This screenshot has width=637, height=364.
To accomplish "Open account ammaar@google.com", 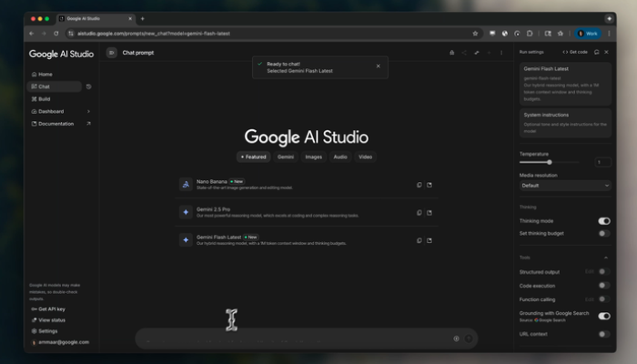I will tap(60, 342).
